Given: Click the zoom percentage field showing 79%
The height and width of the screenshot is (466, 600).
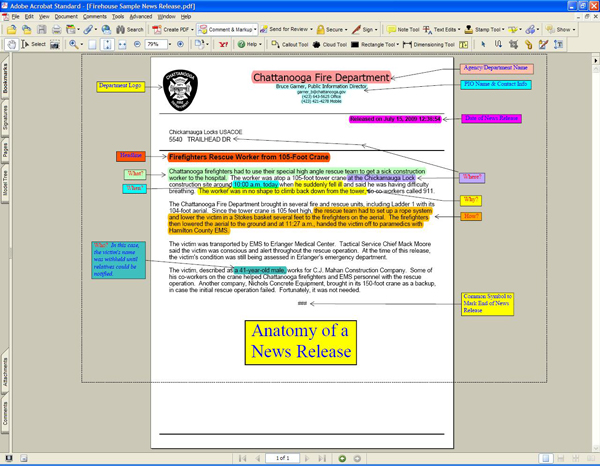Looking at the screenshot, I should point(156,44).
